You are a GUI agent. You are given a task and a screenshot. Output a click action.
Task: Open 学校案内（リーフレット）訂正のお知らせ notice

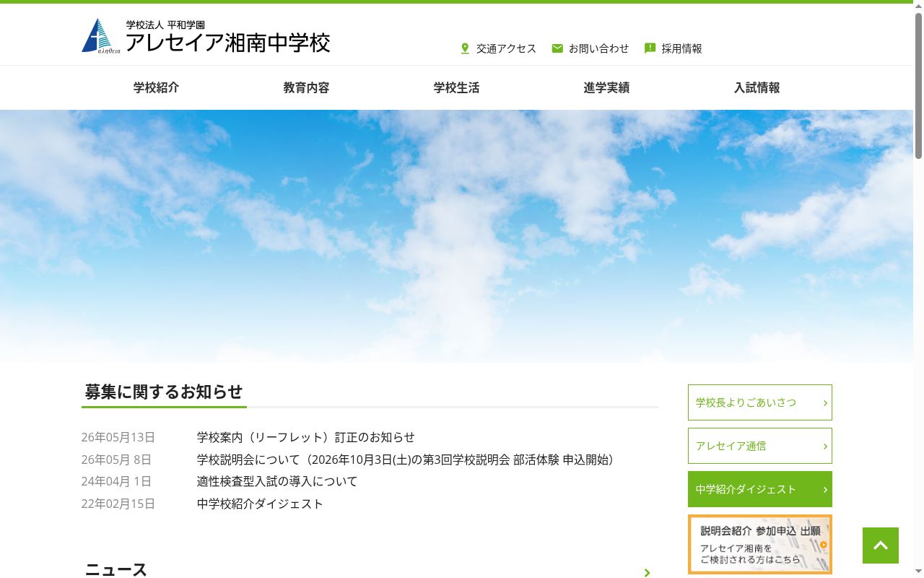[306, 437]
